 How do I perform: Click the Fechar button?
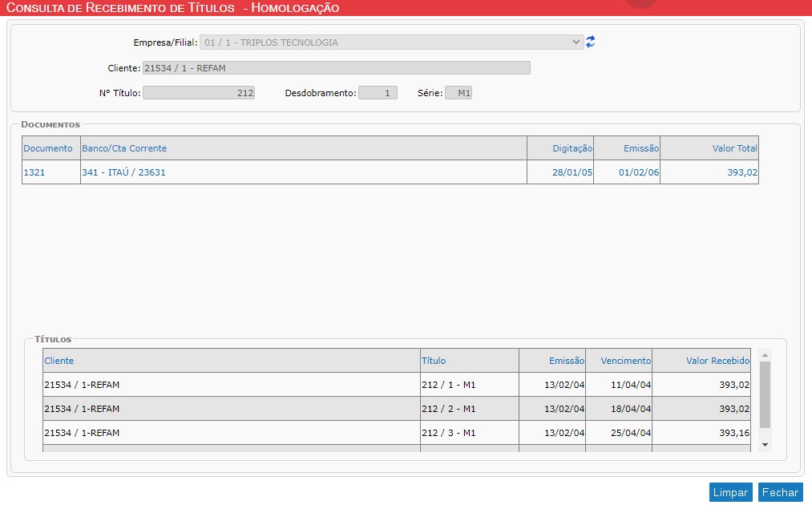click(780, 492)
